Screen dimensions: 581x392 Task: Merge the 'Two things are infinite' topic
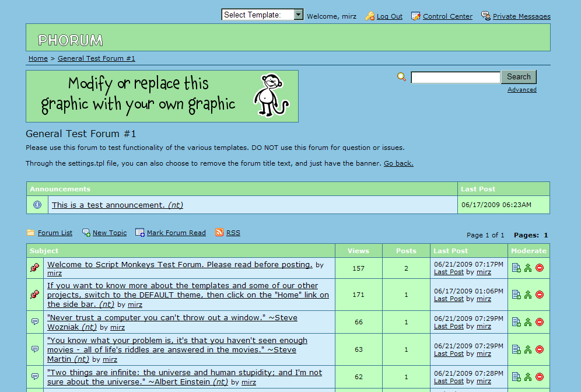(528, 377)
